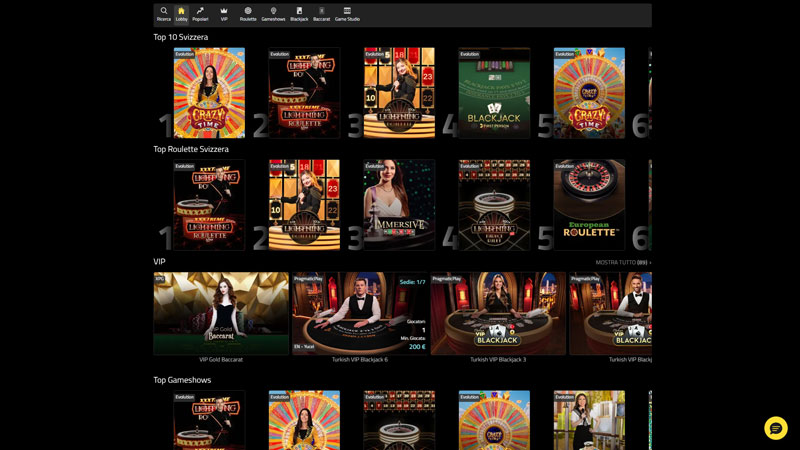Image resolution: width=800 pixels, height=450 pixels.
Task: Launch European Roulette game thumbnail
Action: pos(589,204)
